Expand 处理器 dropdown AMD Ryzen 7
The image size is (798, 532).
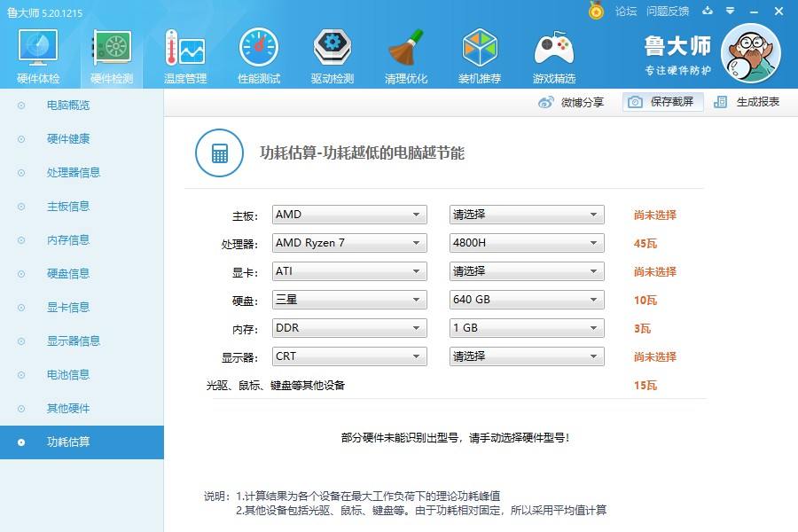349,243
